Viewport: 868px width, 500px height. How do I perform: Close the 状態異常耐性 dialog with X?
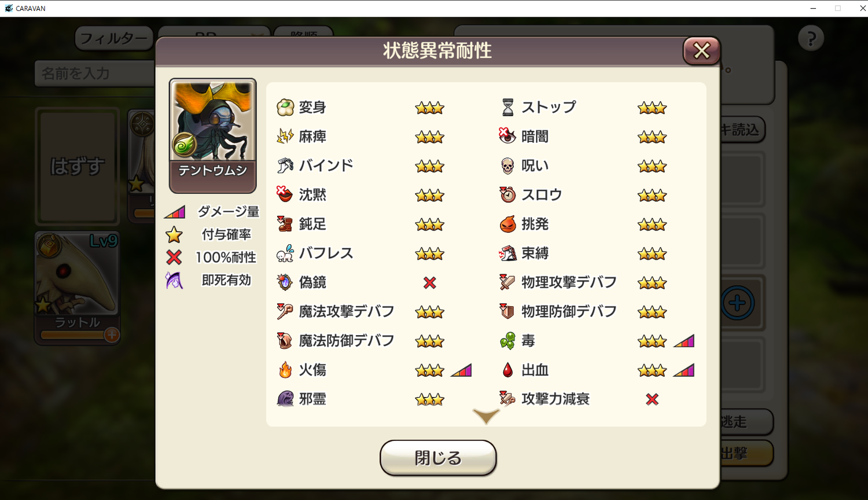(701, 51)
